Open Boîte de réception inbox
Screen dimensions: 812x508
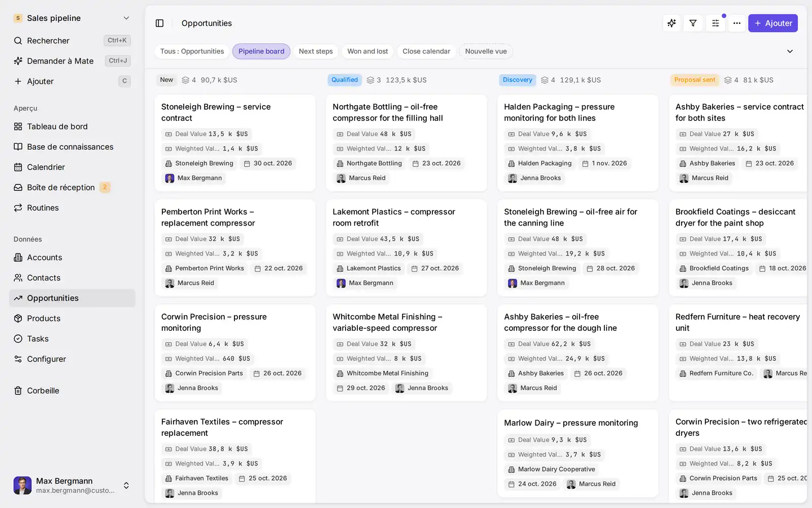72,187
